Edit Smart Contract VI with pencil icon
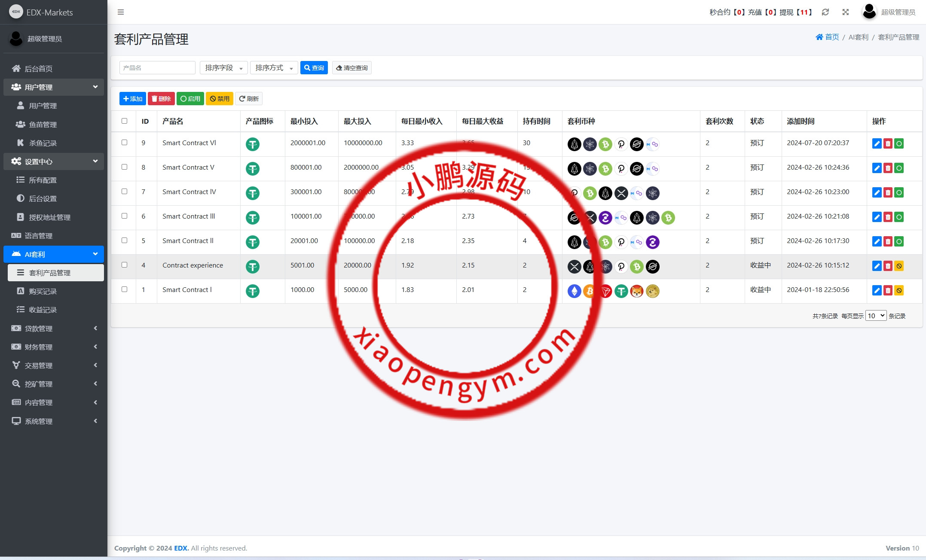 (877, 143)
